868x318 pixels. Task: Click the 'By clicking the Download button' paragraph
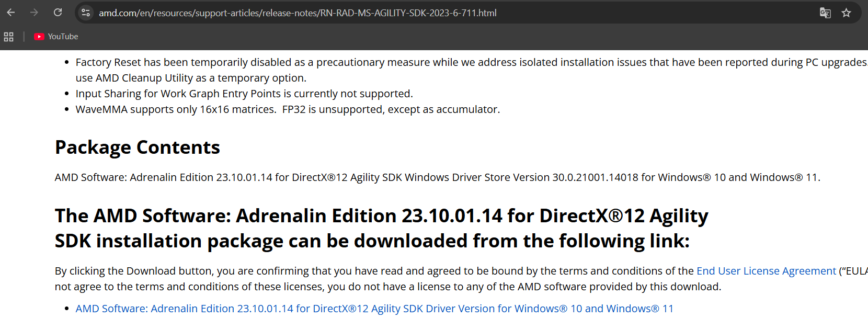(x=461, y=279)
